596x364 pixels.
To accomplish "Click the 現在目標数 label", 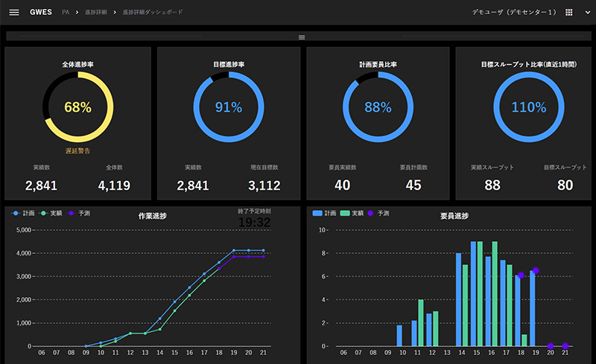I will tap(264, 167).
